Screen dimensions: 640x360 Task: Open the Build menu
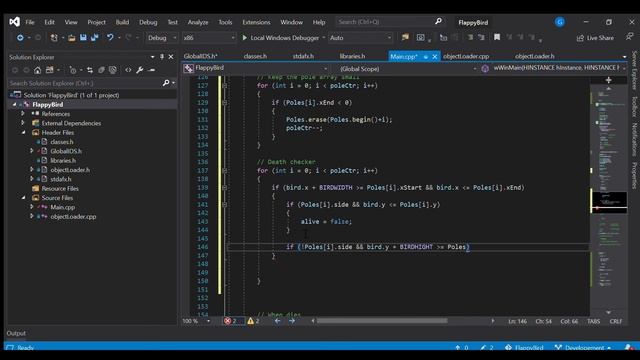pyautogui.click(x=122, y=22)
